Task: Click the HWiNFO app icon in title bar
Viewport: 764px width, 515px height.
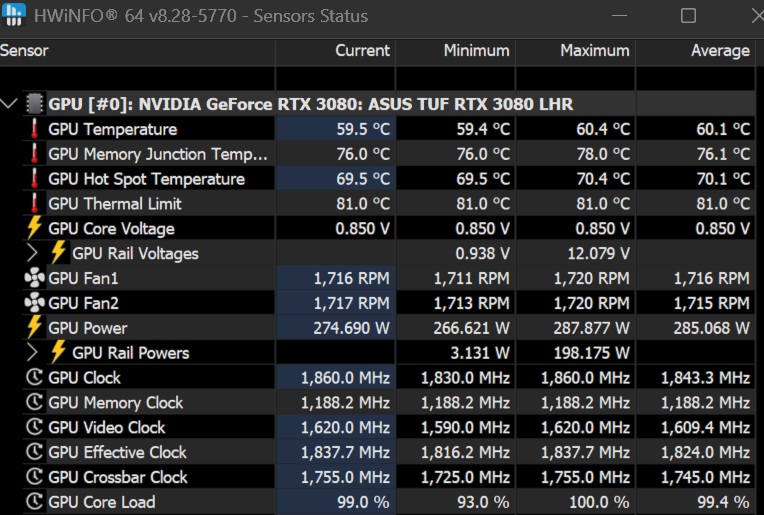Action: [13, 15]
